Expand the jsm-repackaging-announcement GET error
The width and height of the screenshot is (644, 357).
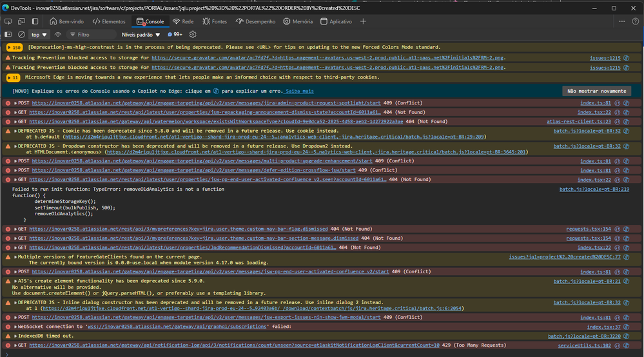15,112
